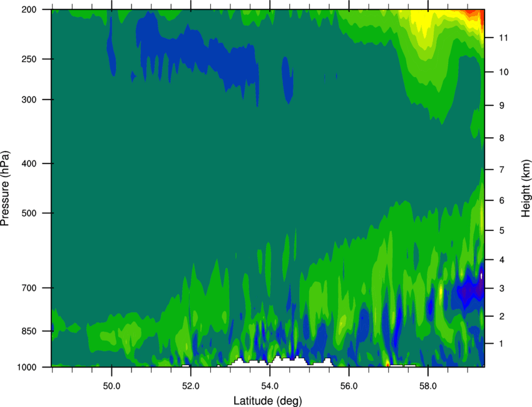Click the 1 km height tick label

coord(502,344)
